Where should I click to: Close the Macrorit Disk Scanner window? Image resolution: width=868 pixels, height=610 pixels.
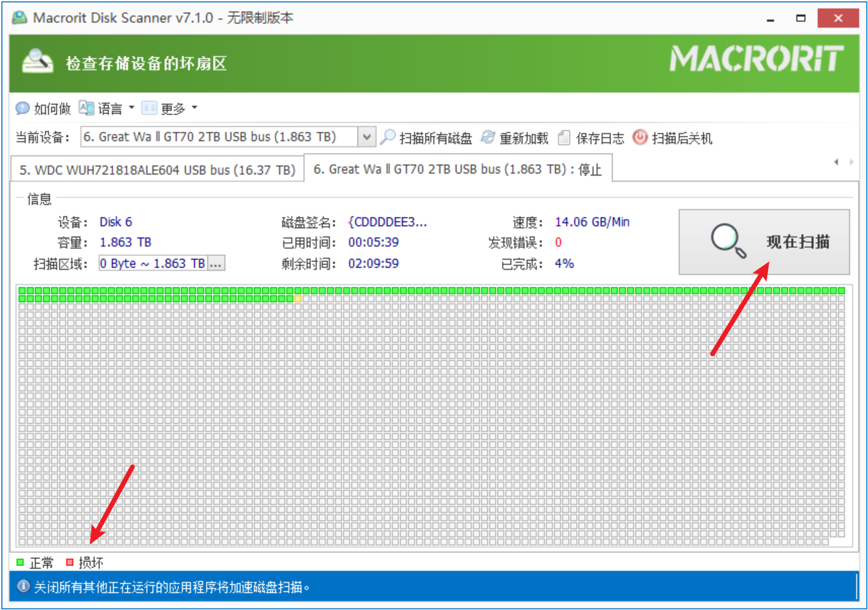[x=839, y=18]
